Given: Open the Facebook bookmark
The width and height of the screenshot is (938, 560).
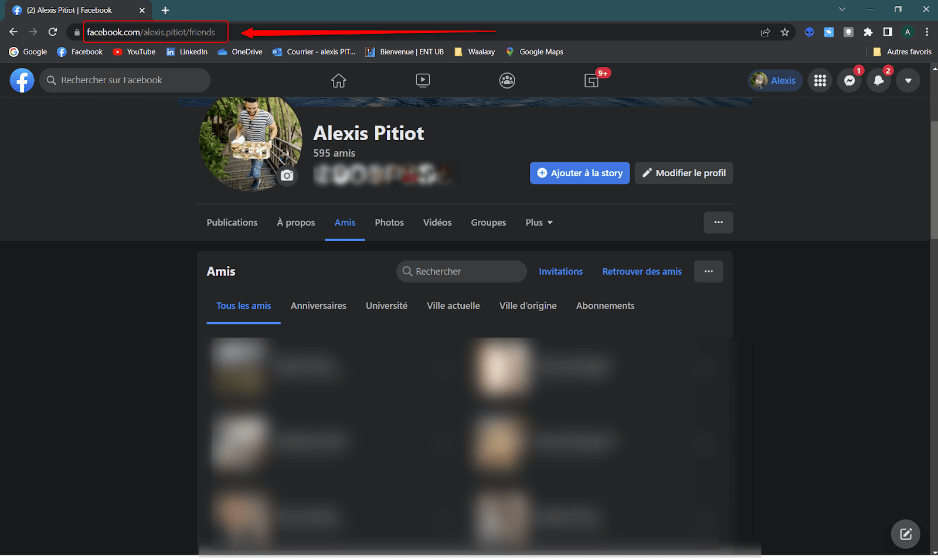Looking at the screenshot, I should pyautogui.click(x=80, y=52).
